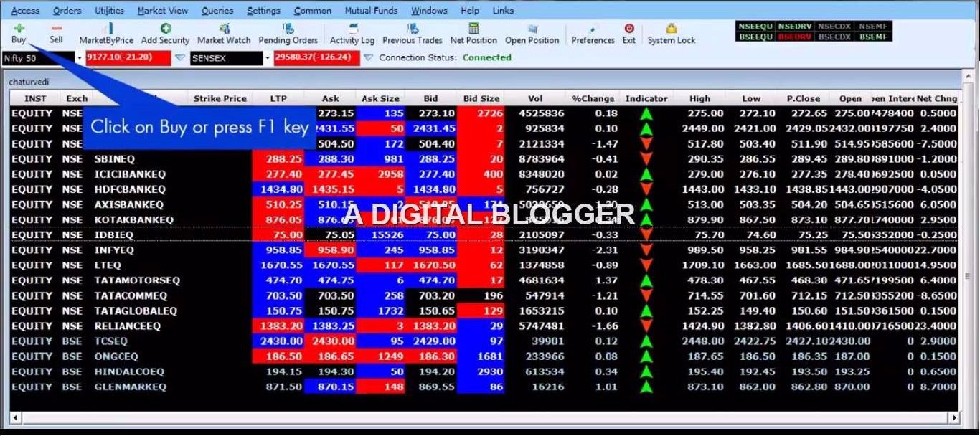View Net Position from the toolbar
This screenshot has height=436, width=980.
tap(473, 34)
